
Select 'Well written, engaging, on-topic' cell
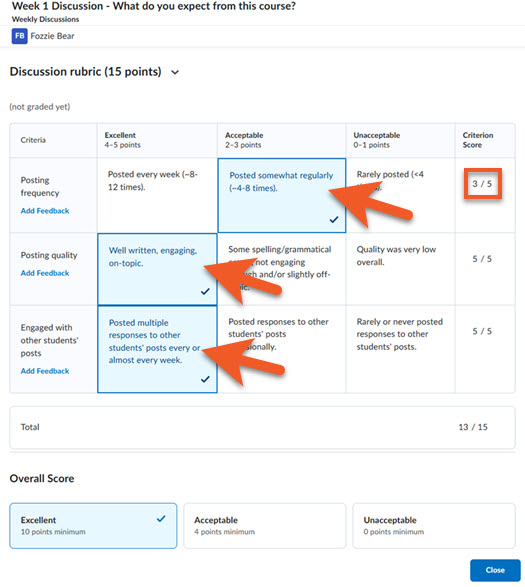tap(157, 269)
